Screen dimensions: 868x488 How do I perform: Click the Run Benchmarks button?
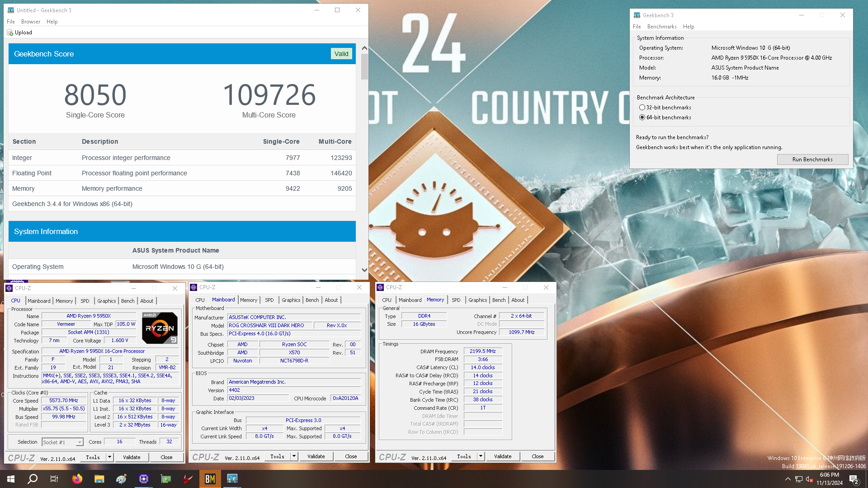click(812, 160)
